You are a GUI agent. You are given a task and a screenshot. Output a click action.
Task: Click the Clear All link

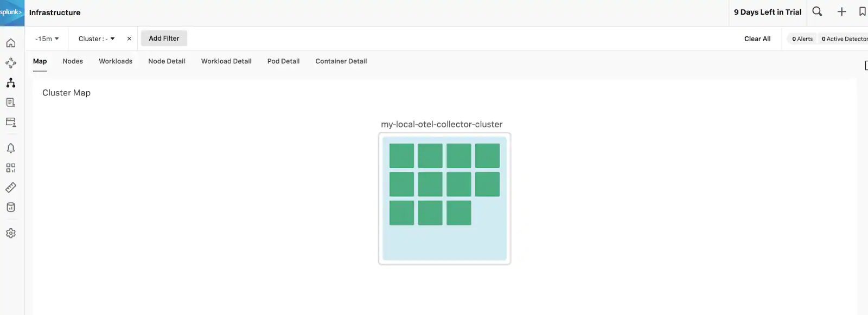757,39
